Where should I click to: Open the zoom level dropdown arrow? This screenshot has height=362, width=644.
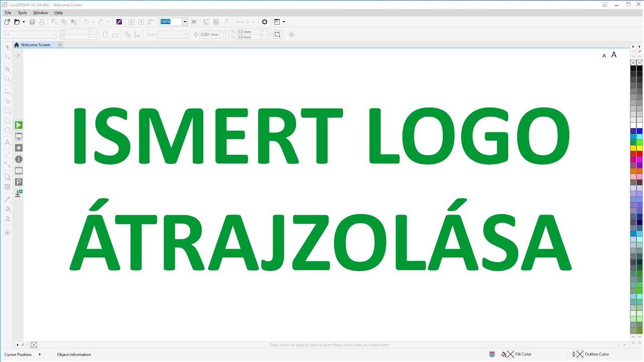(185, 22)
